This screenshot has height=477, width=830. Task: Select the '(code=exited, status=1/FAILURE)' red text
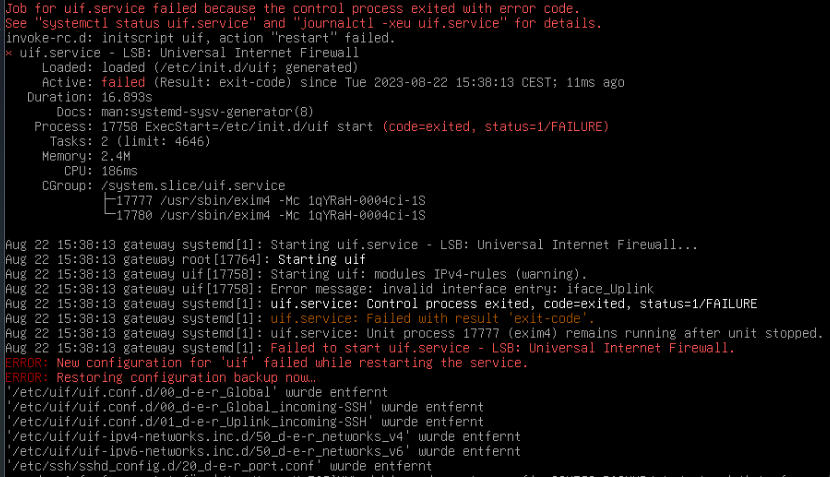click(x=495, y=127)
